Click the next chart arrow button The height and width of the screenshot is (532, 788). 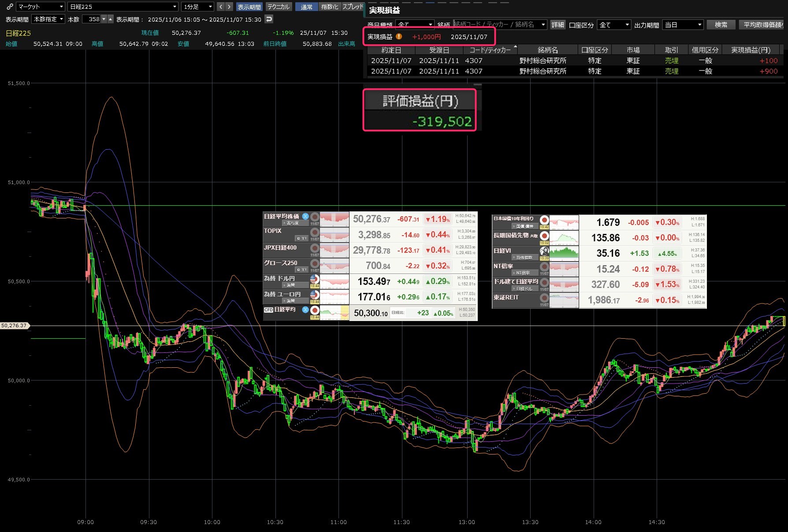(229, 7)
